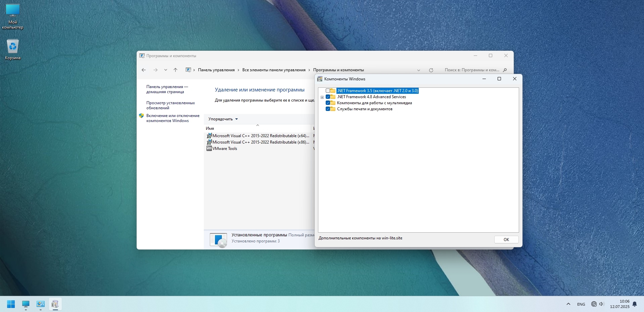The height and width of the screenshot is (312, 644).
Task: Open Панель управления — домашняя страница link
Action: [167, 89]
